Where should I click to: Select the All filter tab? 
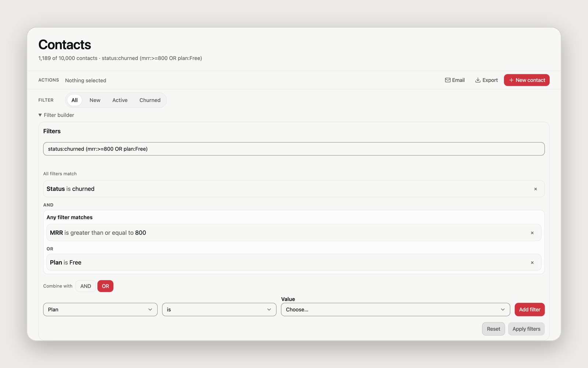click(75, 100)
